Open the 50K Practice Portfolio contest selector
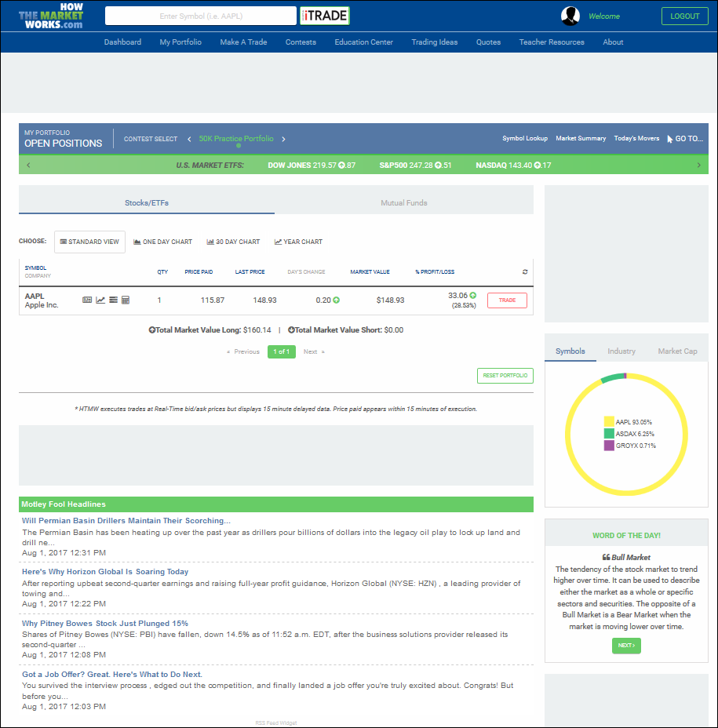Image resolution: width=718 pixels, height=728 pixels. coord(236,139)
